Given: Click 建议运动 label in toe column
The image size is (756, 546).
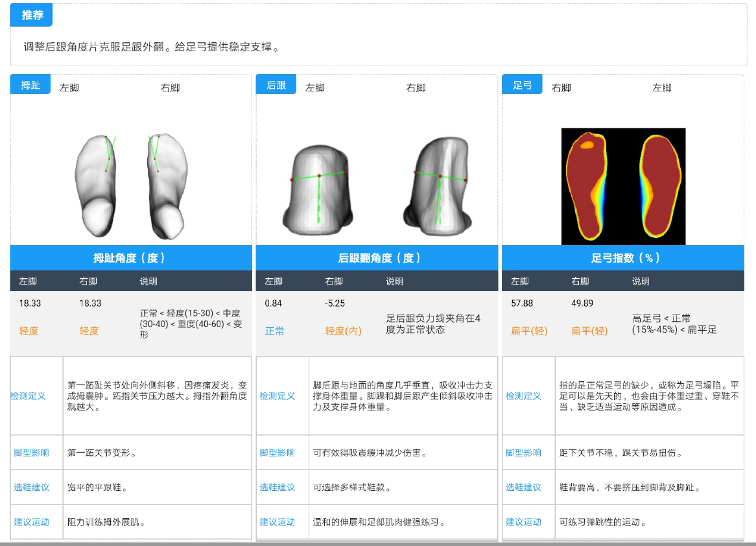Looking at the screenshot, I should (x=32, y=521).
